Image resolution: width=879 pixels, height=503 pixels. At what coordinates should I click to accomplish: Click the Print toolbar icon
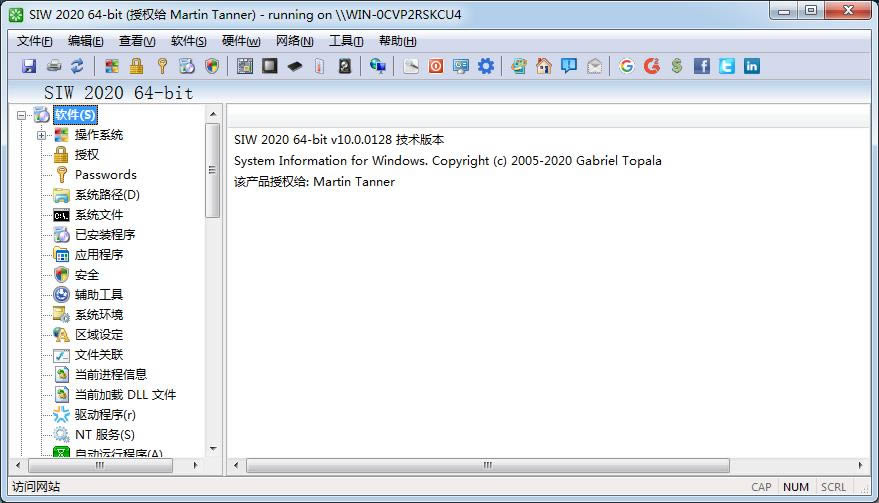click(54, 66)
